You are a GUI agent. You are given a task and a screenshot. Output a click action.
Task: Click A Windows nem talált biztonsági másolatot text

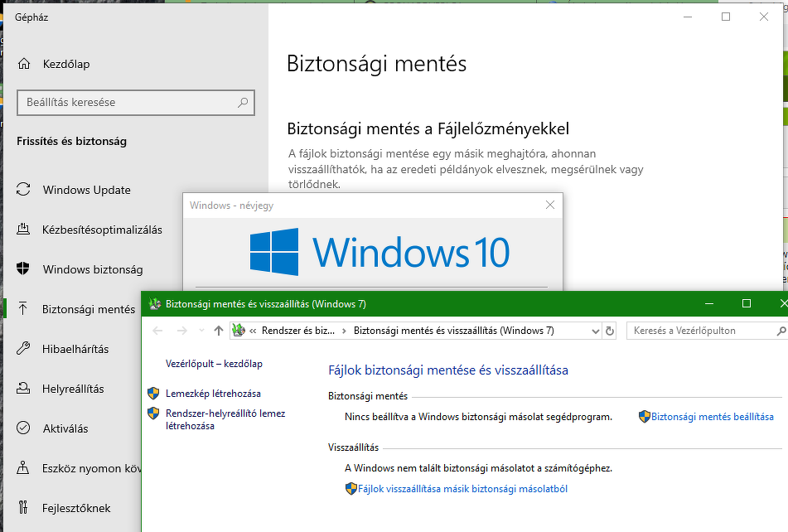478,468
